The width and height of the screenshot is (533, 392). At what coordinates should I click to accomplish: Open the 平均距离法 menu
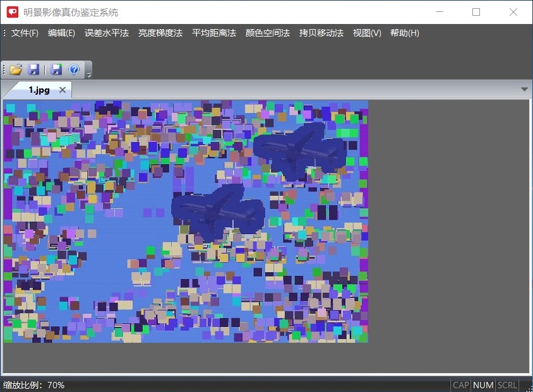214,33
